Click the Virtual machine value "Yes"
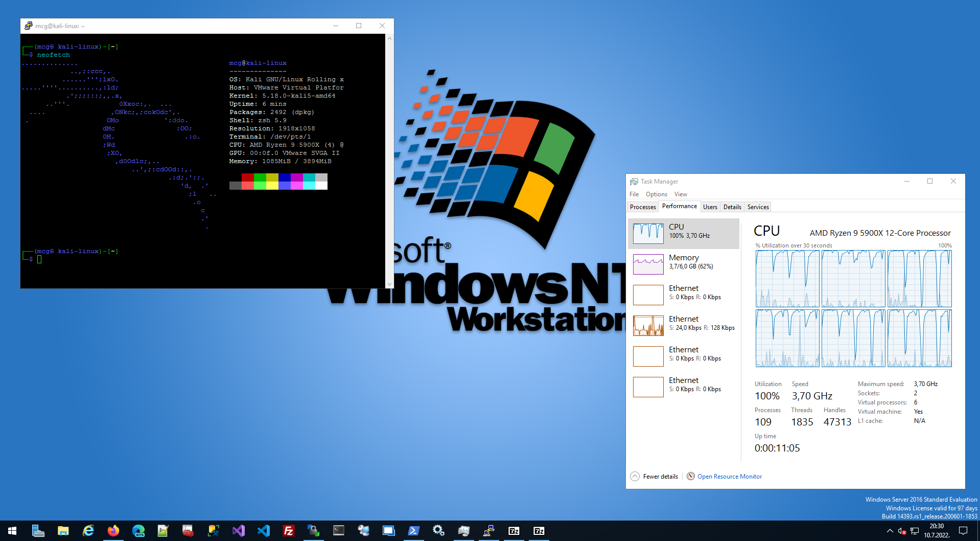The image size is (980, 541). tap(918, 412)
